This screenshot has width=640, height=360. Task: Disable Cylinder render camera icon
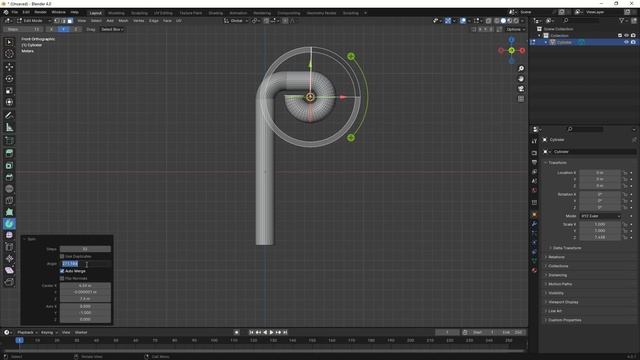633,42
